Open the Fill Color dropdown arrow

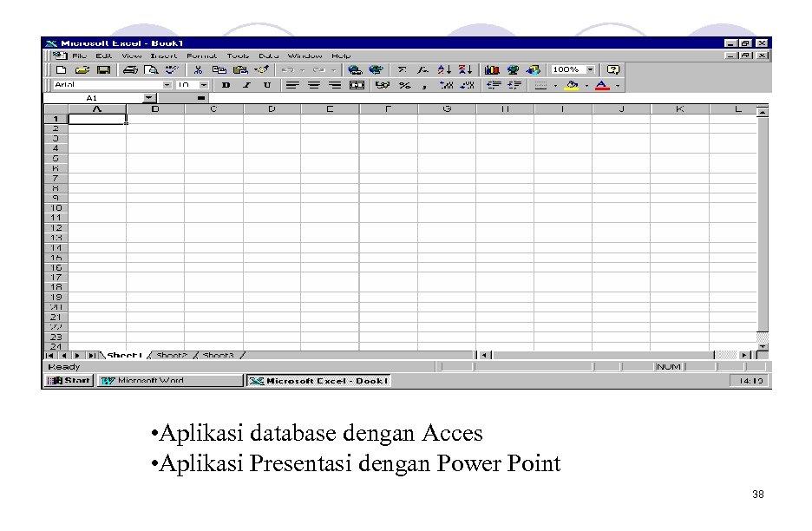(586, 86)
